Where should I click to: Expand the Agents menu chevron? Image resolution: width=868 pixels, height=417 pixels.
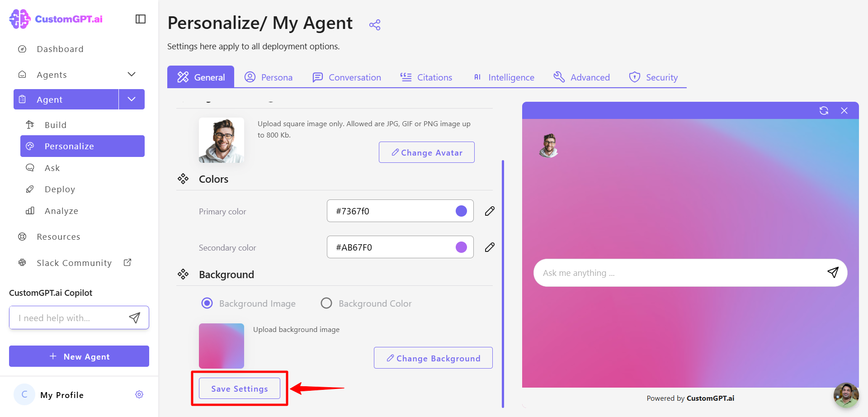132,74
